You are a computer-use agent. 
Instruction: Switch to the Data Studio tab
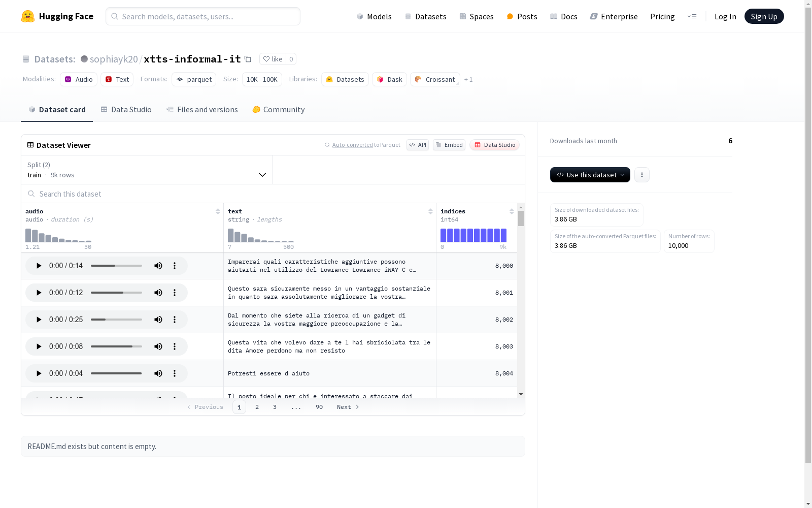point(126,110)
